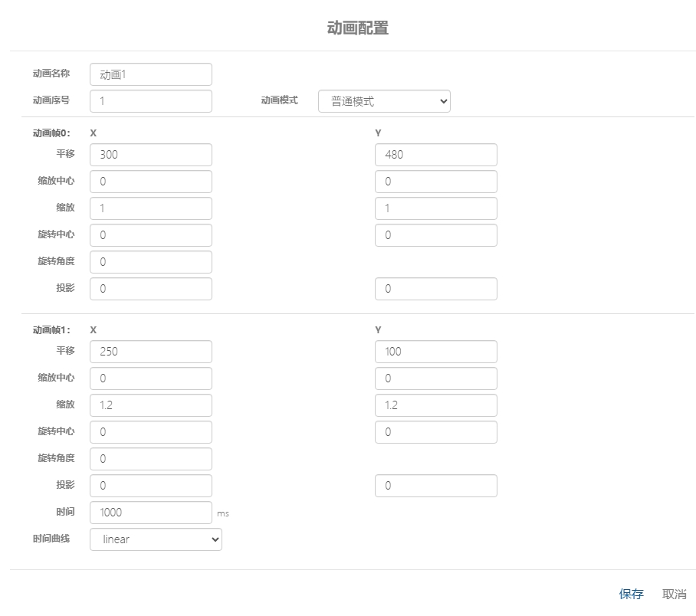
Task: Focus frame 0 旋转中心 X field
Action: pos(150,235)
